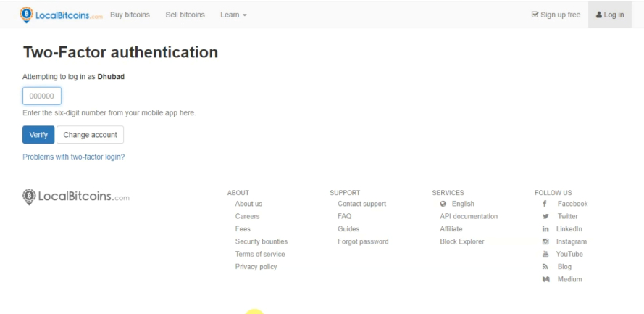Click the Twitter bird icon
The width and height of the screenshot is (644, 314).
[545, 216]
